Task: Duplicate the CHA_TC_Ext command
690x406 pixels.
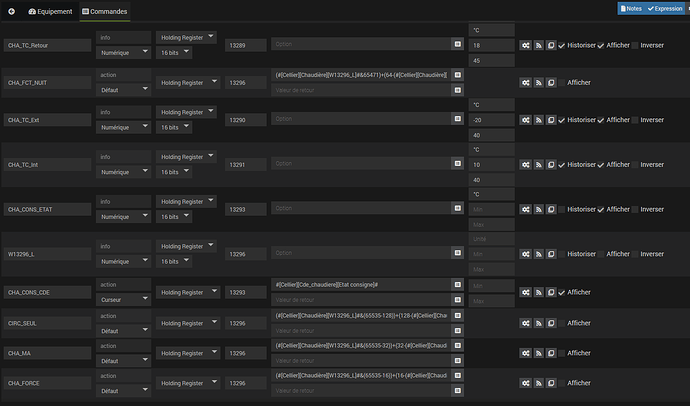Action: click(549, 120)
